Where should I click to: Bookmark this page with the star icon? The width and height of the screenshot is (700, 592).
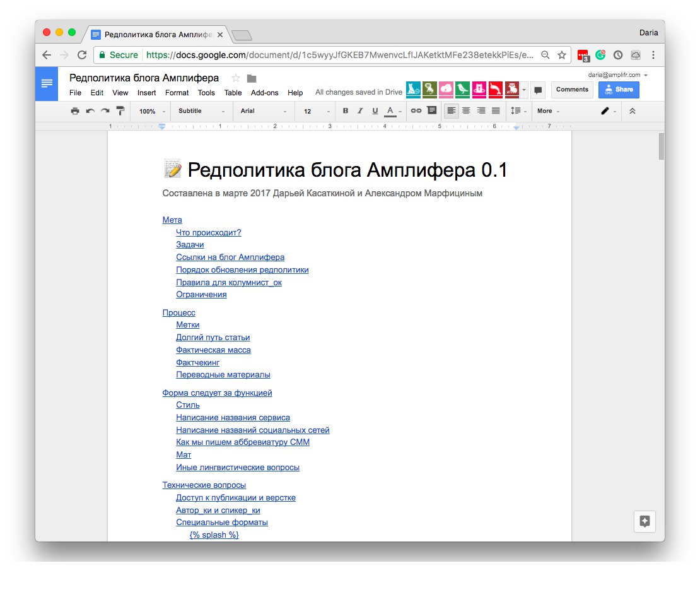coord(562,55)
